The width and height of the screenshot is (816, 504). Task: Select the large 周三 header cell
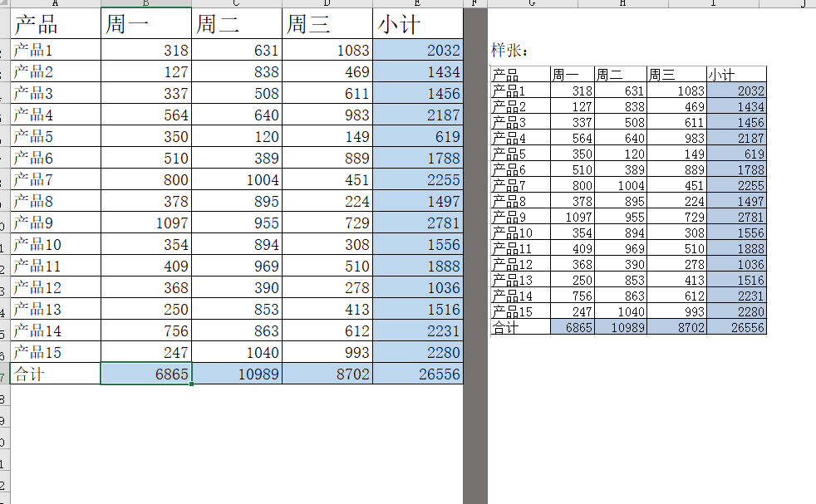(327, 24)
